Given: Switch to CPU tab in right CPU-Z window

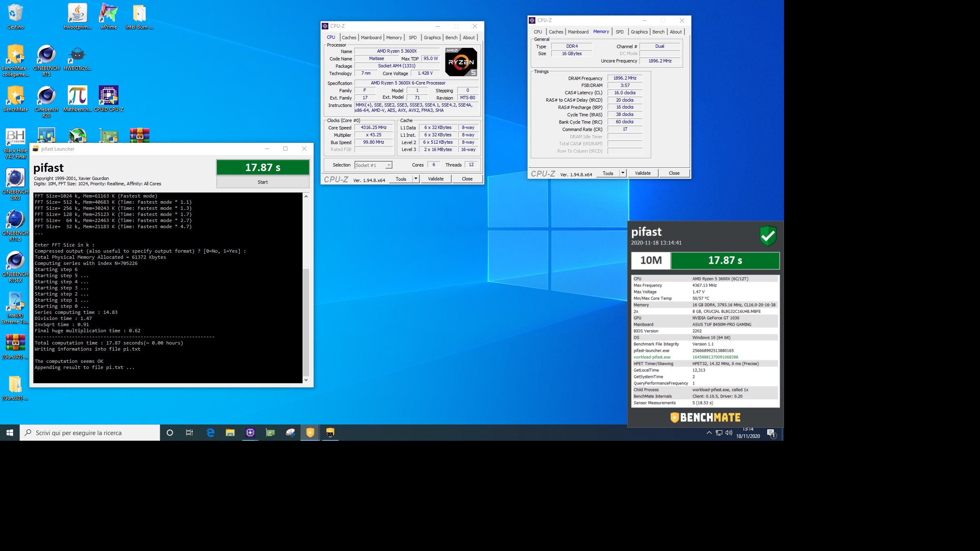Looking at the screenshot, I should pyautogui.click(x=538, y=32).
